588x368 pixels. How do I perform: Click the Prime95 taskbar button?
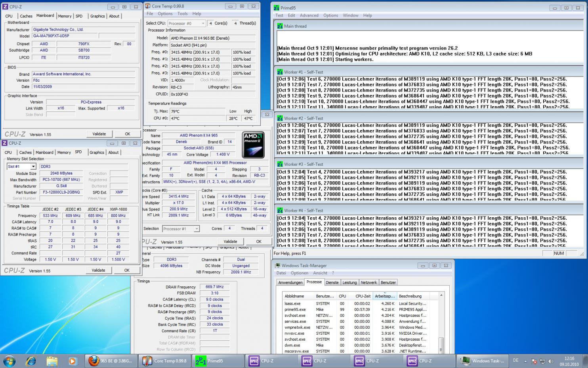pyautogui.click(x=218, y=361)
